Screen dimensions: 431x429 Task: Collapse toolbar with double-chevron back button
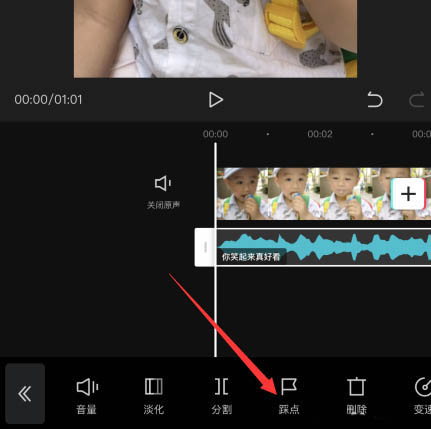tap(25, 393)
